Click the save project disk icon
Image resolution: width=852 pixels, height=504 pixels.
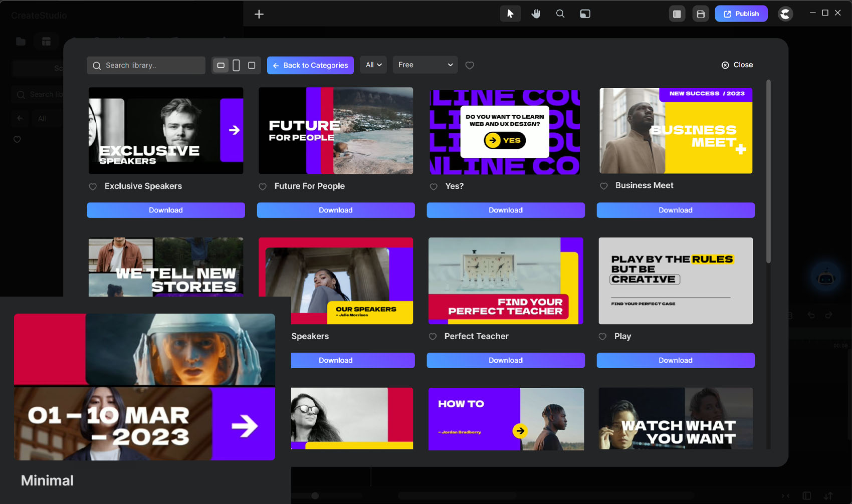point(701,14)
